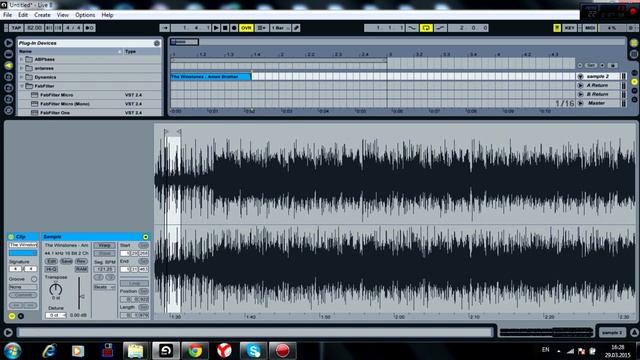
Task: Click the global Record button
Action: tap(234, 28)
